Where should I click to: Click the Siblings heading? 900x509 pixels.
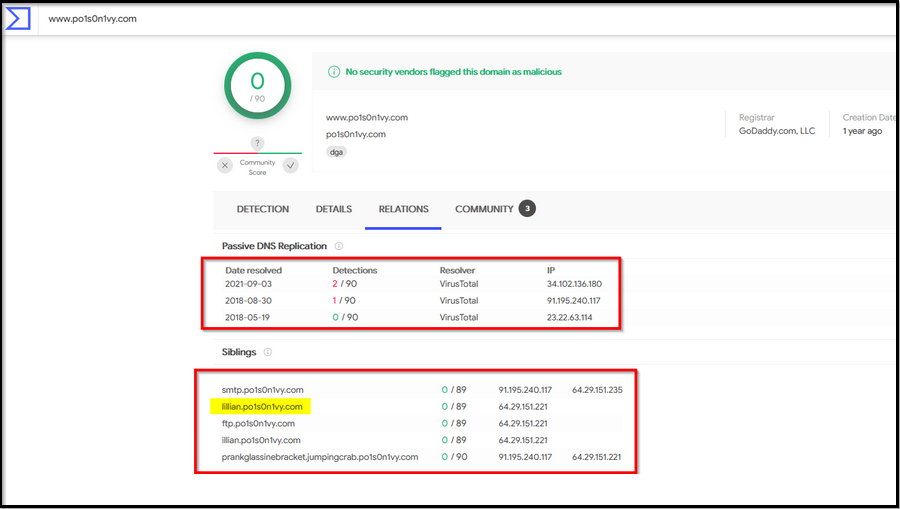(x=239, y=352)
